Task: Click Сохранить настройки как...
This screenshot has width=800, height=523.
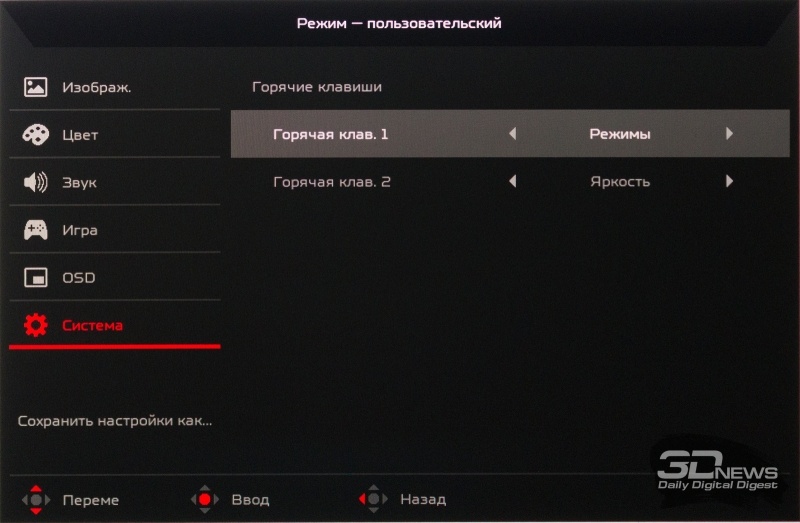Action: pyautogui.click(x=115, y=421)
